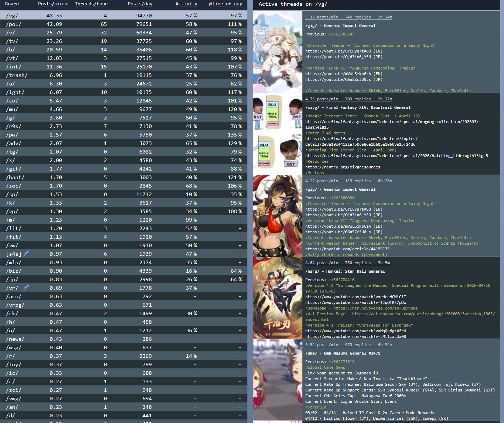Select the /mu/ board name
The image size is (504, 423).
[x=12, y=109]
